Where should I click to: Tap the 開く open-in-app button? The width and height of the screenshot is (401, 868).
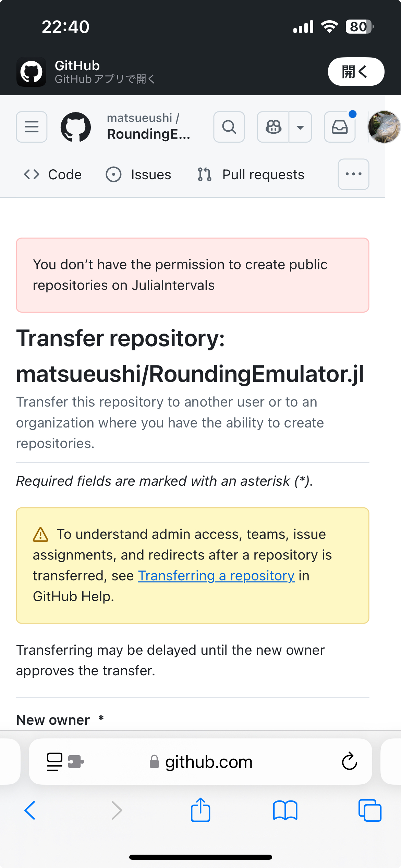pos(356,72)
